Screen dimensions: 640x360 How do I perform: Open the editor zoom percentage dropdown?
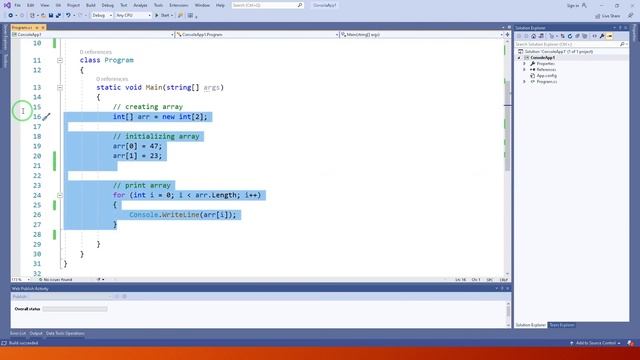pos(20,280)
